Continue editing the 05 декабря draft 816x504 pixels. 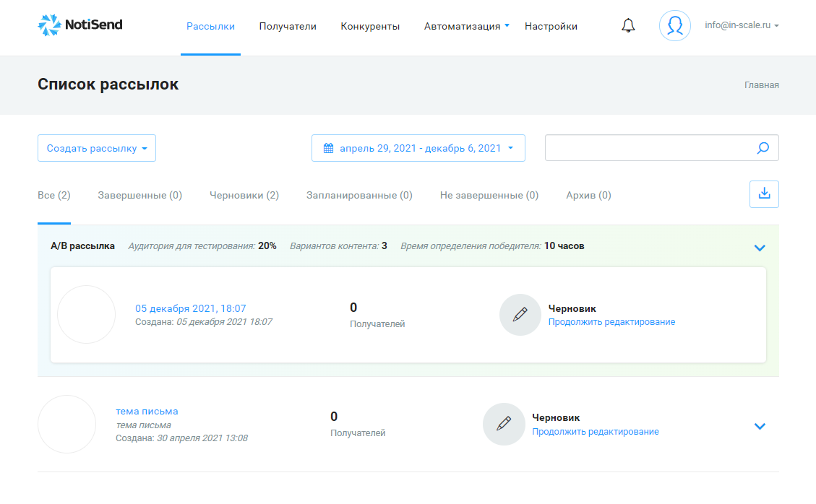point(611,322)
